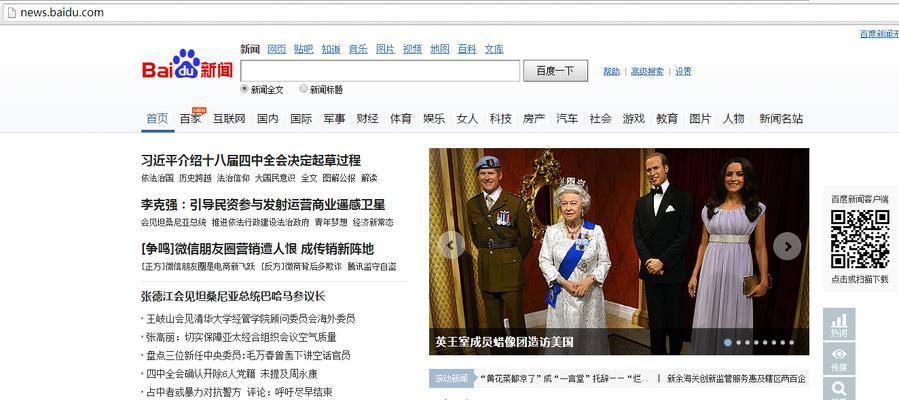Click the page icon in address bar
This screenshot has width=899, height=400.
(x=11, y=13)
